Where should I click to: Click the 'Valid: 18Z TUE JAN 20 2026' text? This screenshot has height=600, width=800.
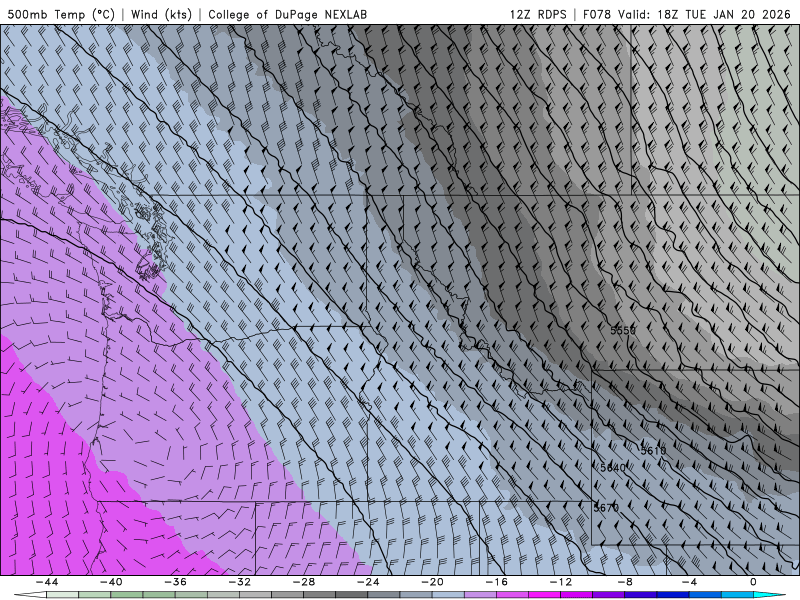(704, 14)
